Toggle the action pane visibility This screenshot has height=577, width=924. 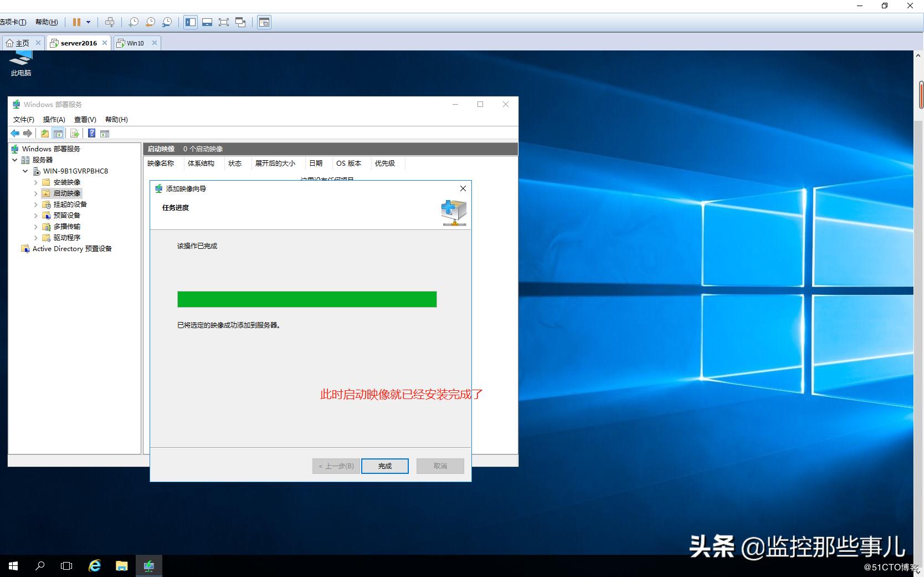tap(105, 133)
